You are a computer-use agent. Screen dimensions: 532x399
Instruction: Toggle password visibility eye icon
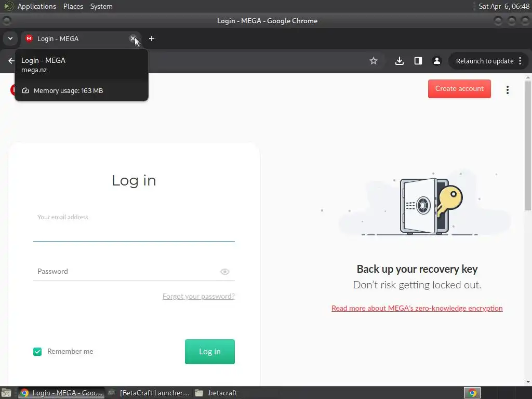224,272
